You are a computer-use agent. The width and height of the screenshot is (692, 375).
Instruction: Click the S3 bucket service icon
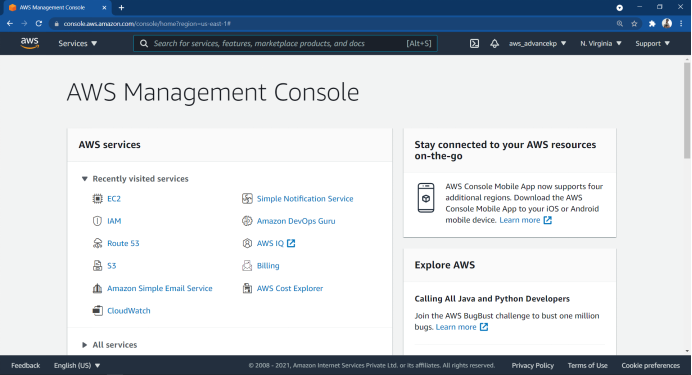click(97, 266)
